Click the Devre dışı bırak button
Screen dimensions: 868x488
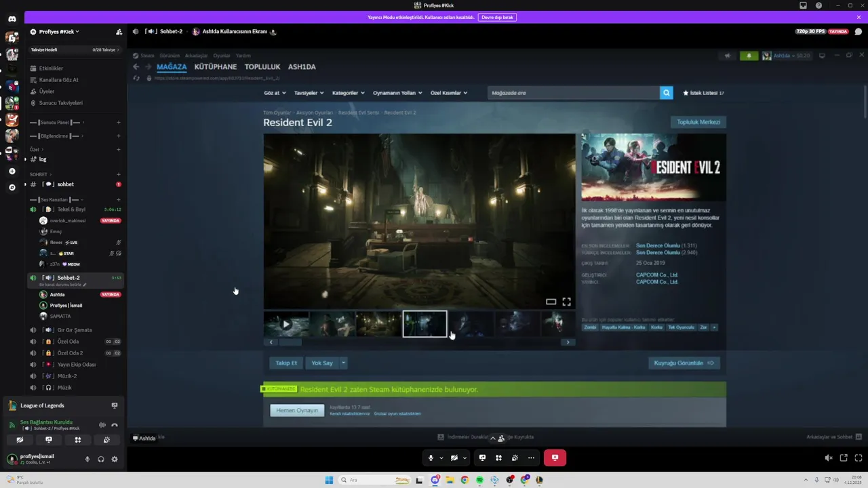click(497, 17)
